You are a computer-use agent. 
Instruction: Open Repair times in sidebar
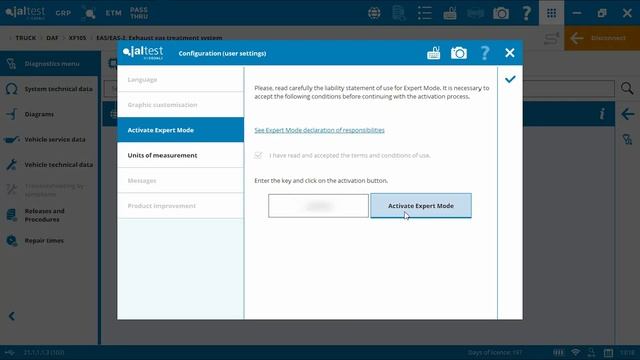point(50,240)
